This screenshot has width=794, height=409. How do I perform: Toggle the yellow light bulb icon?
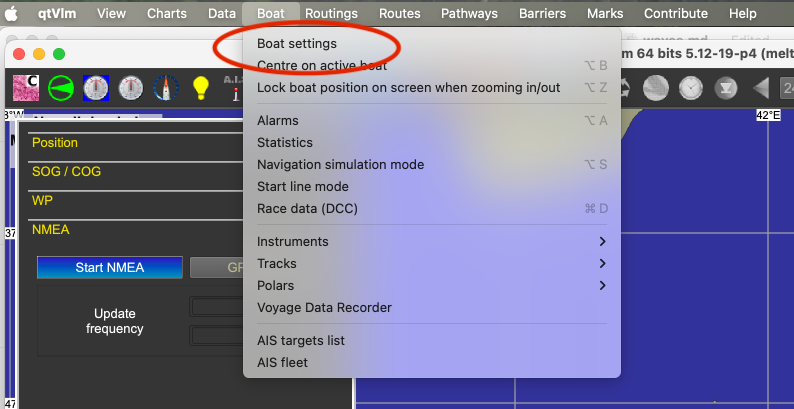tap(200, 88)
